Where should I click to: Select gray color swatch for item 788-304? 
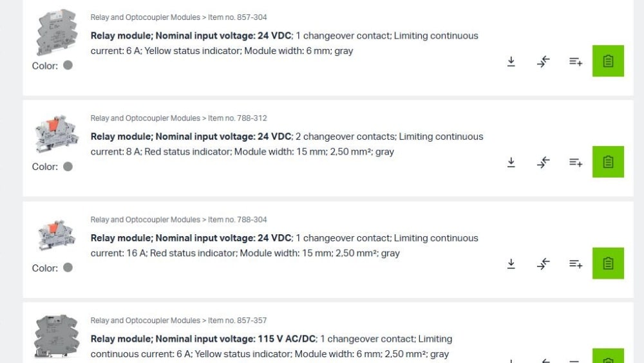point(68,268)
